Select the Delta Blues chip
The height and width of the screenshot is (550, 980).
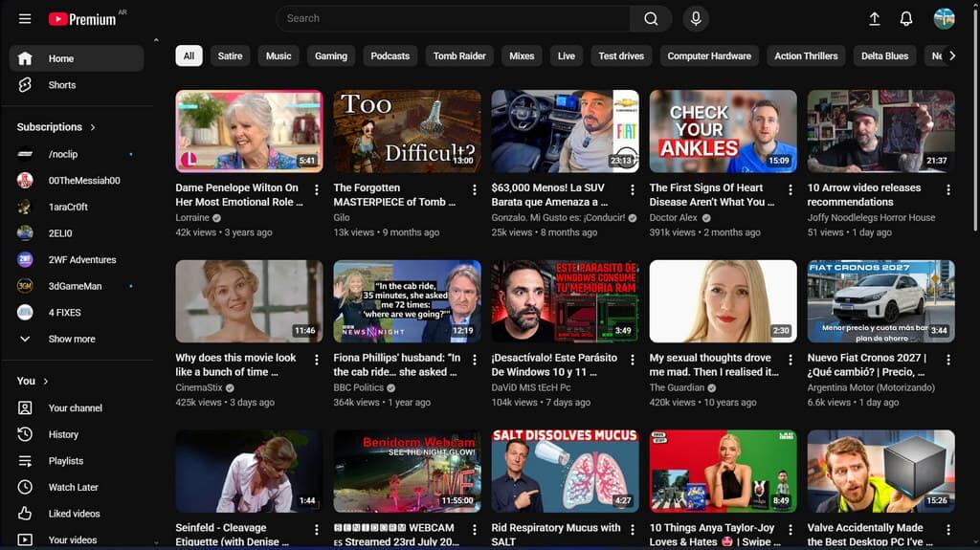coord(885,55)
